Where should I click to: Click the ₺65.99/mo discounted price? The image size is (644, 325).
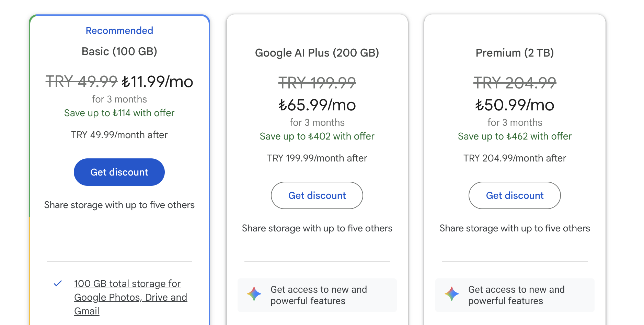(317, 105)
